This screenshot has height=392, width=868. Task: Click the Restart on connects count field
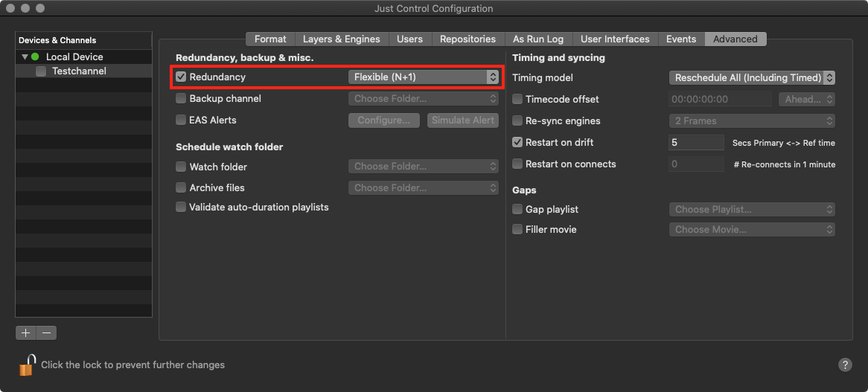tap(696, 164)
